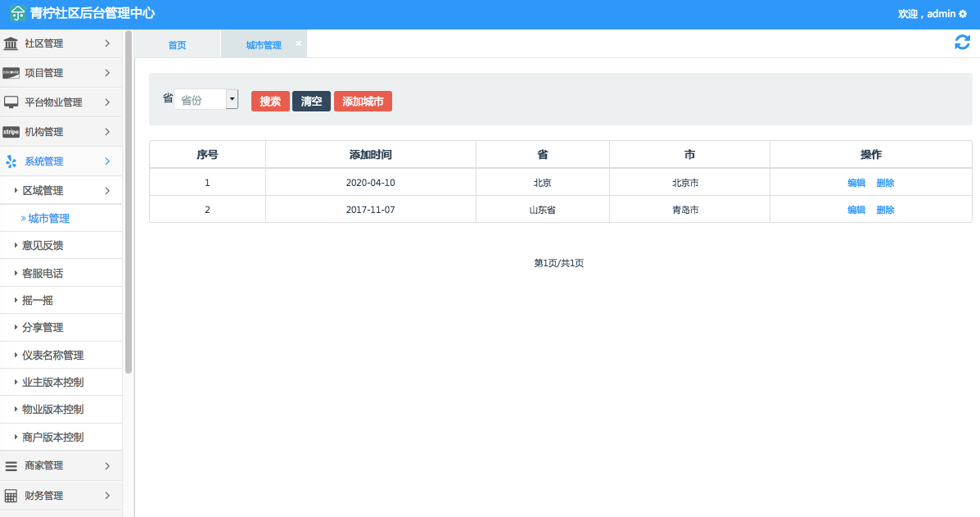Click the 市 column header
Screen dimensions: 980x517
click(x=689, y=154)
